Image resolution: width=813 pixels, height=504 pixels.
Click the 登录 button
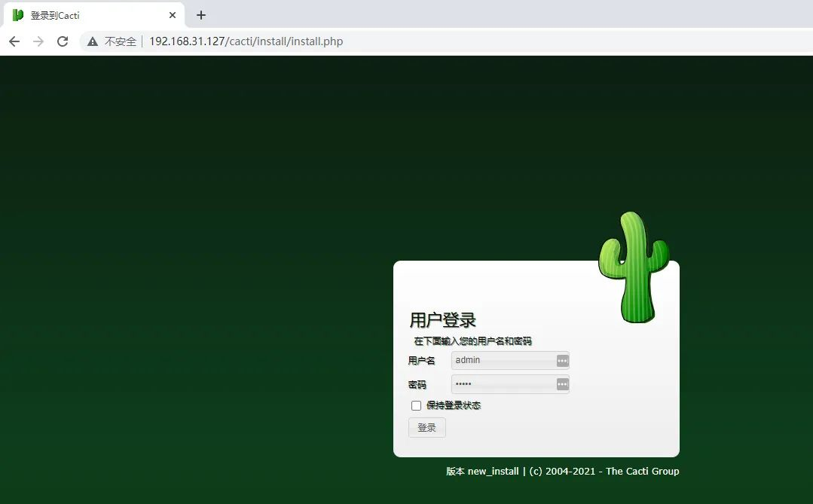[x=427, y=427]
